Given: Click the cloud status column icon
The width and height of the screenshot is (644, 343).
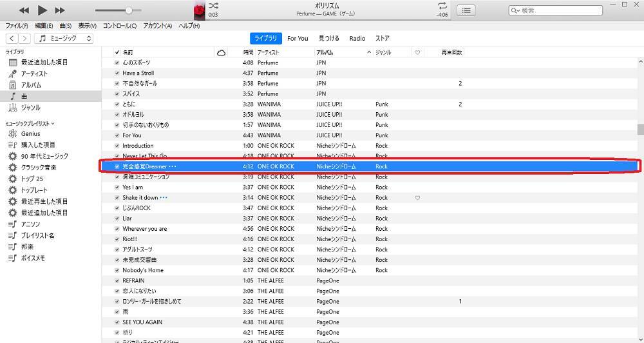Looking at the screenshot, I should click(222, 52).
